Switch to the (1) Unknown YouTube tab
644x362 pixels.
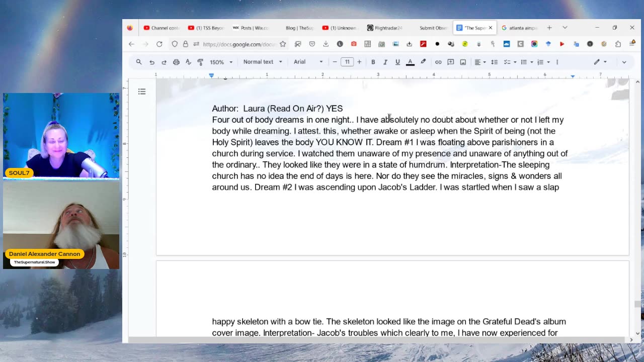point(340,28)
